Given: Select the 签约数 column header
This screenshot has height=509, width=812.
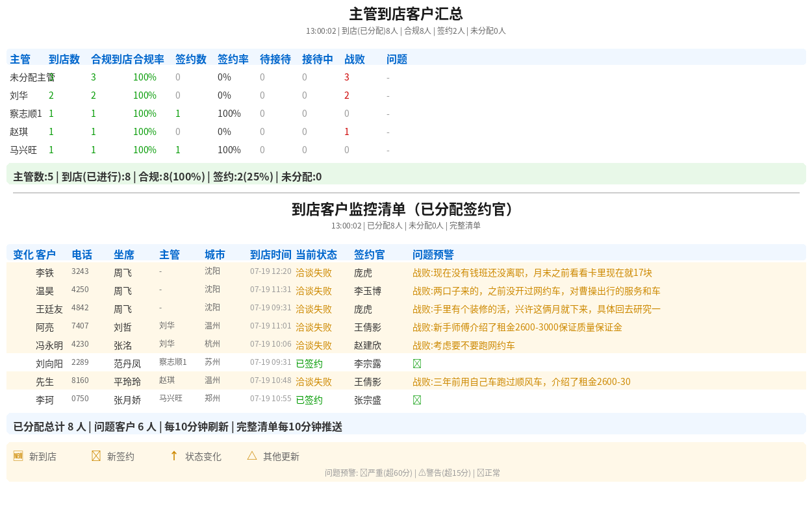Looking at the screenshot, I should click(191, 59).
